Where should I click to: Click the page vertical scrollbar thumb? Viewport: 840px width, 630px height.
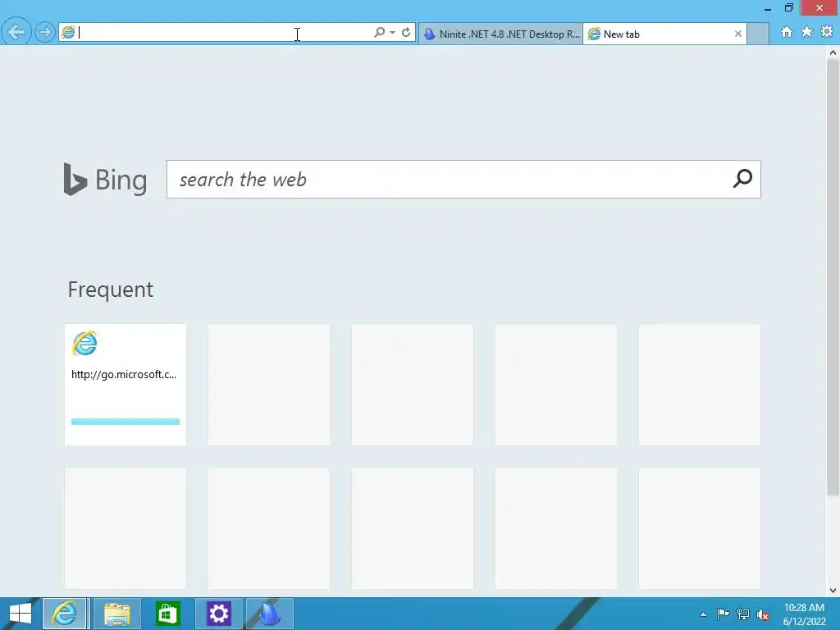click(833, 278)
